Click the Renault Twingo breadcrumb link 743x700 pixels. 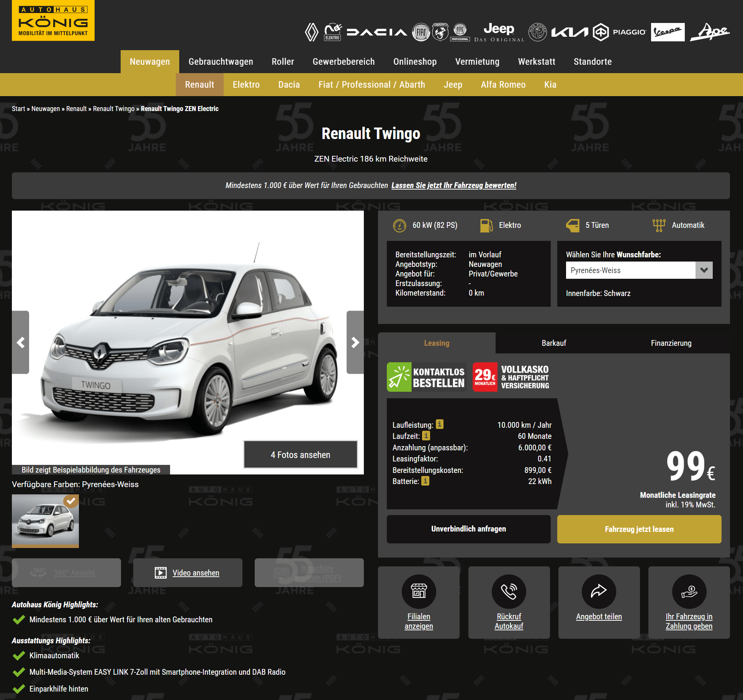click(114, 109)
